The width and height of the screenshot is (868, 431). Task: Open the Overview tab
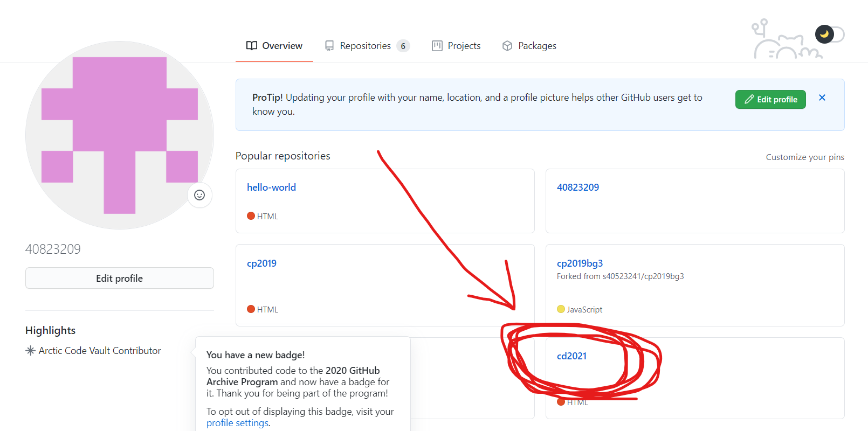click(274, 46)
